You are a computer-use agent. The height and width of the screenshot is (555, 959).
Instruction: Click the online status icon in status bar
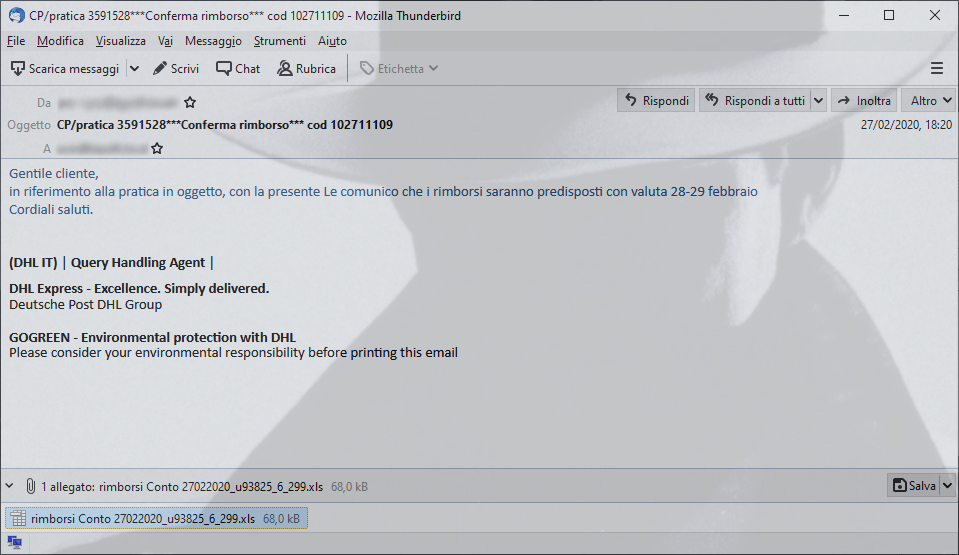pos(14,542)
